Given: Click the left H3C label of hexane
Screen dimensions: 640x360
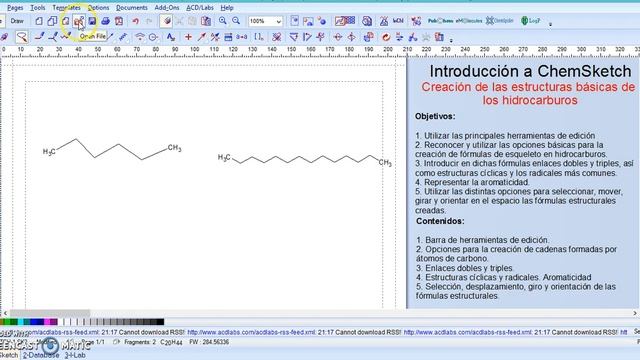Looking at the screenshot, I should 49,152.
